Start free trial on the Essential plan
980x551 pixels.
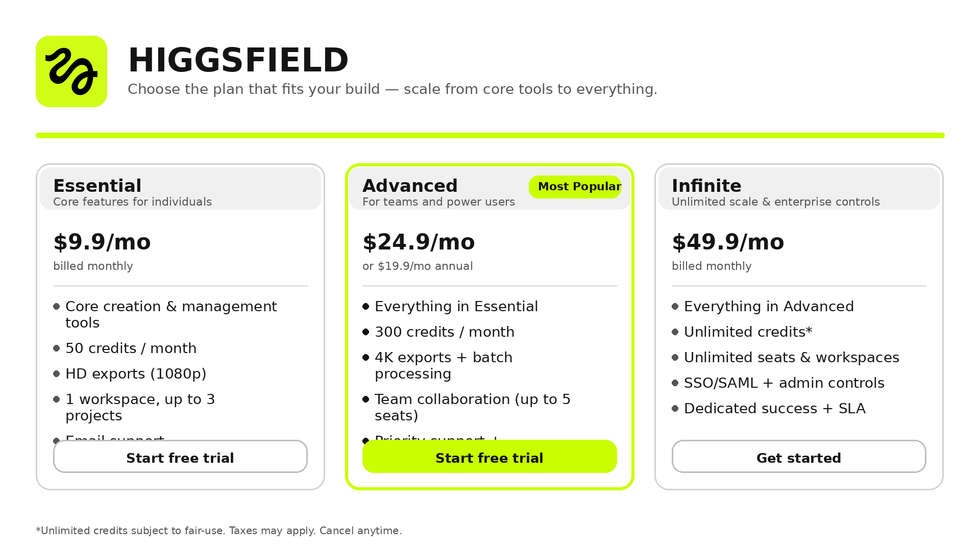(180, 457)
